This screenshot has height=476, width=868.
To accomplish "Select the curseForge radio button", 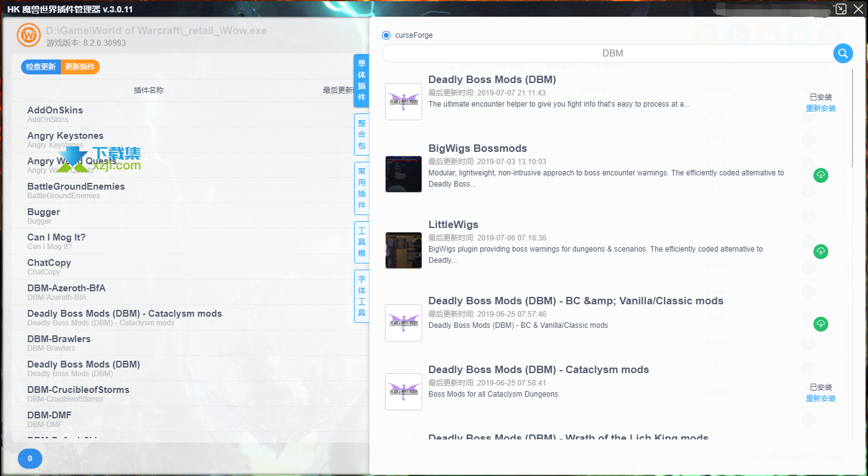I will click(386, 35).
